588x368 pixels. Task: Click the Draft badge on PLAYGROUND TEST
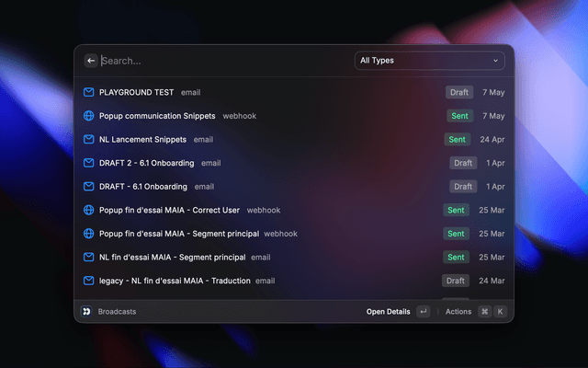459,92
